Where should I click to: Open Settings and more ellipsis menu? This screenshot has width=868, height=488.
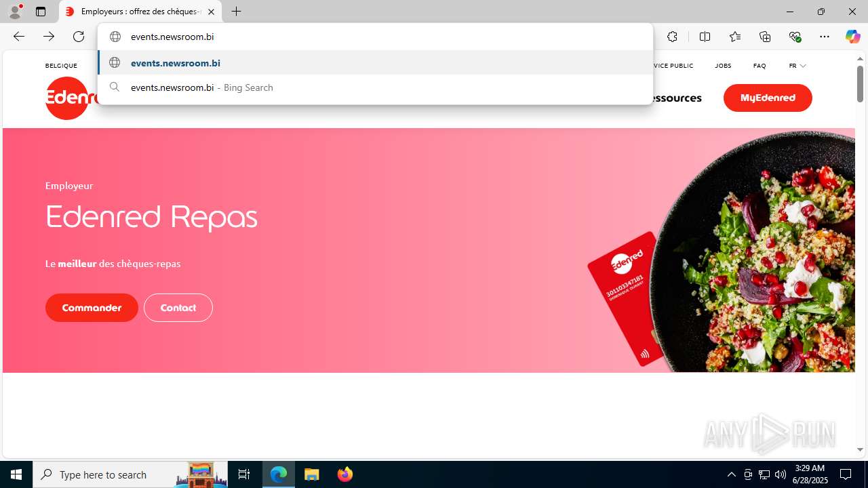pos(825,37)
